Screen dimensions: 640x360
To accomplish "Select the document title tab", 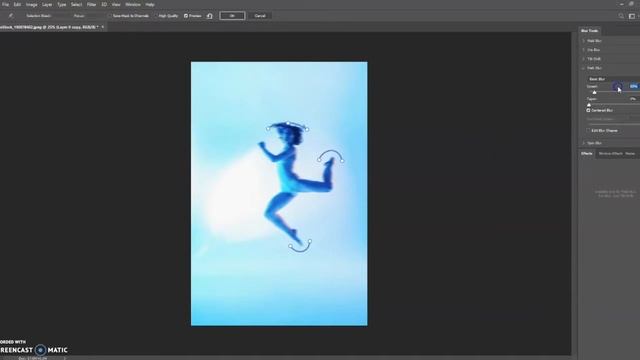I will (x=49, y=27).
